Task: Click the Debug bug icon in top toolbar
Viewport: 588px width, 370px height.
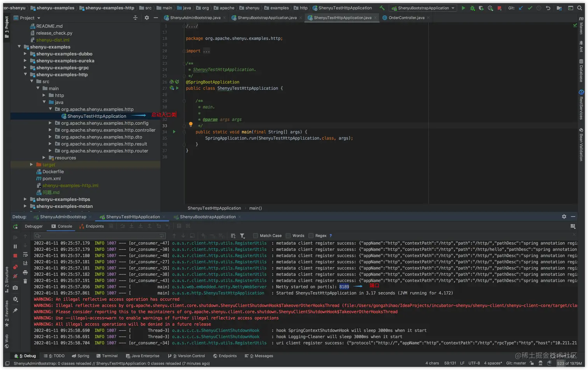Action: (x=472, y=8)
